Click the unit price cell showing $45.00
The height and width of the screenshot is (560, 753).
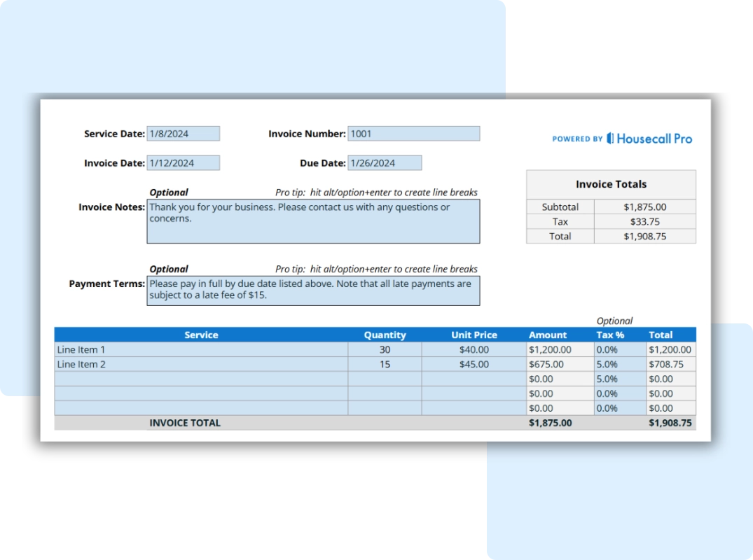point(474,364)
